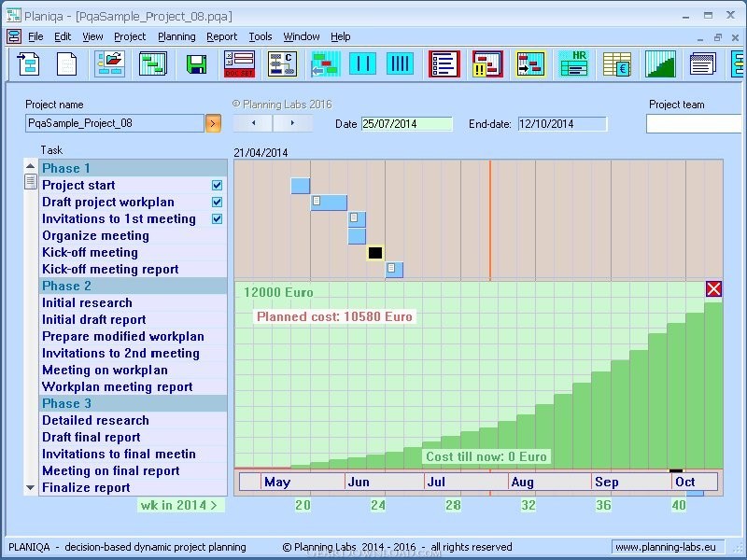Viewport: 747px width, 560px height.
Task: Click the blank document toolbar icon
Action: click(x=66, y=63)
